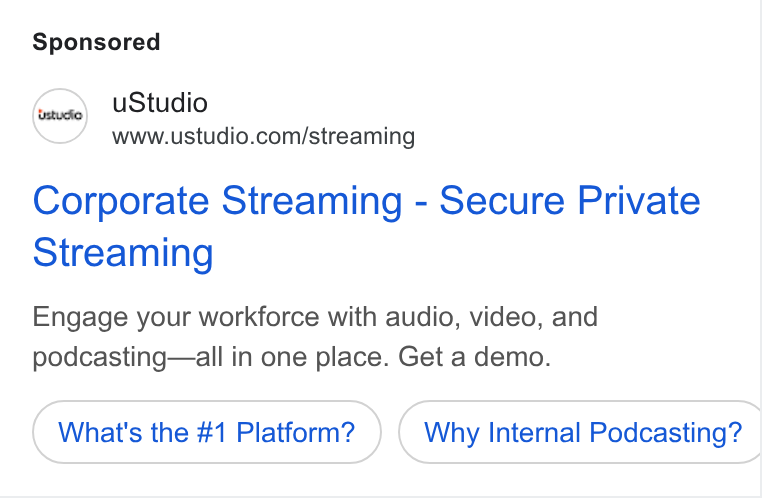Open the Corporate Streaming - Secure Private Streaming headline
Viewport: 762px width, 498px height.
366,226
